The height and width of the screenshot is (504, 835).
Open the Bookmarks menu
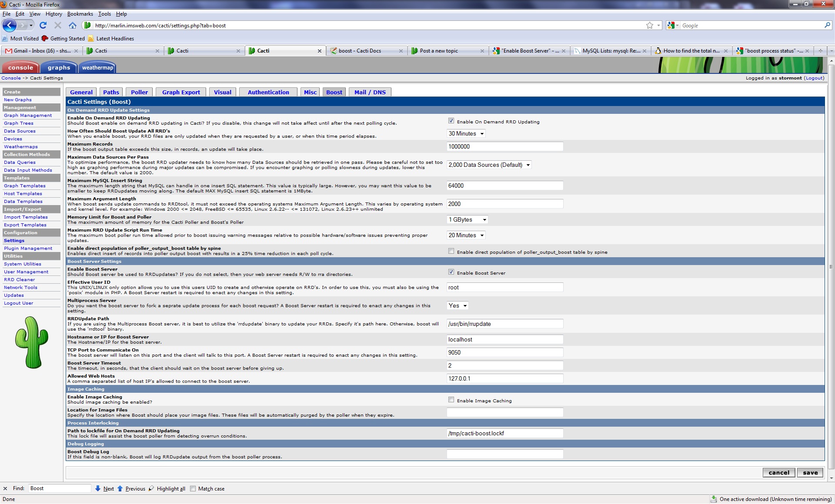(80, 14)
